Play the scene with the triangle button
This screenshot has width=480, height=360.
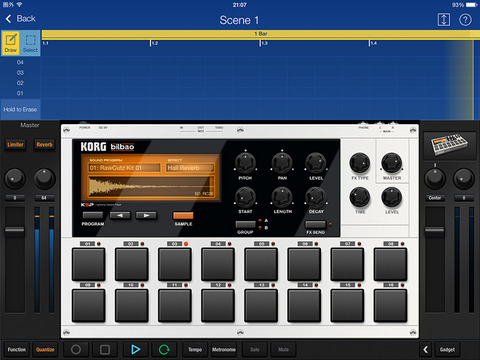135,349
